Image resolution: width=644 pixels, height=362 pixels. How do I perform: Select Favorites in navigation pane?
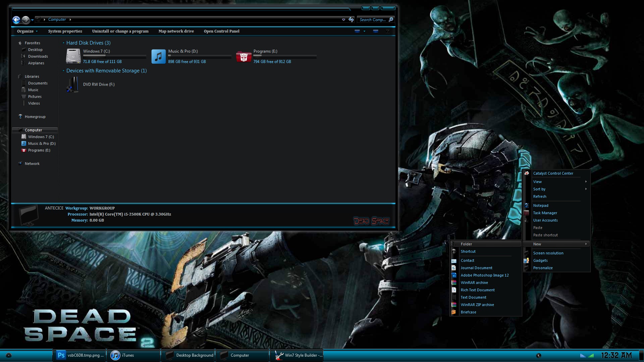pyautogui.click(x=32, y=43)
